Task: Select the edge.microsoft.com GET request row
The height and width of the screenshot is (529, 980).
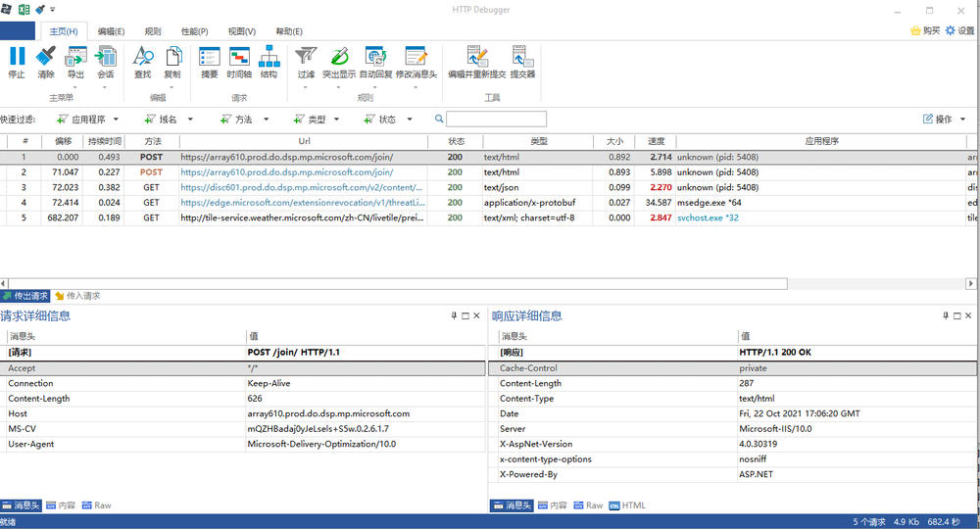Action: pos(304,203)
